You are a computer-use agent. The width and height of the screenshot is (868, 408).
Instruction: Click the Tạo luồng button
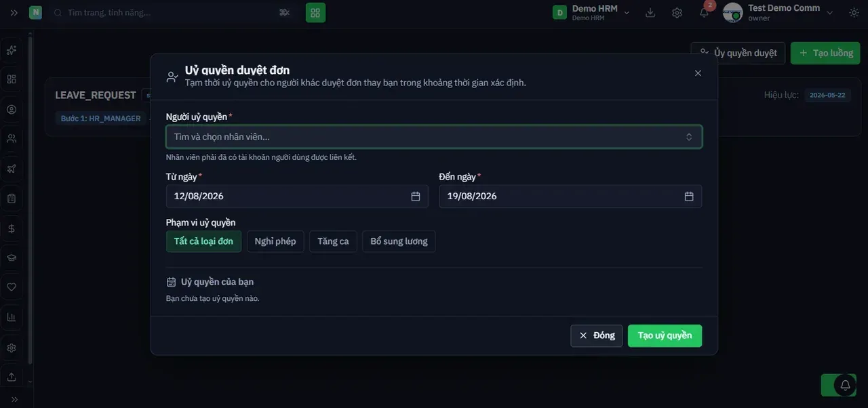pos(825,53)
